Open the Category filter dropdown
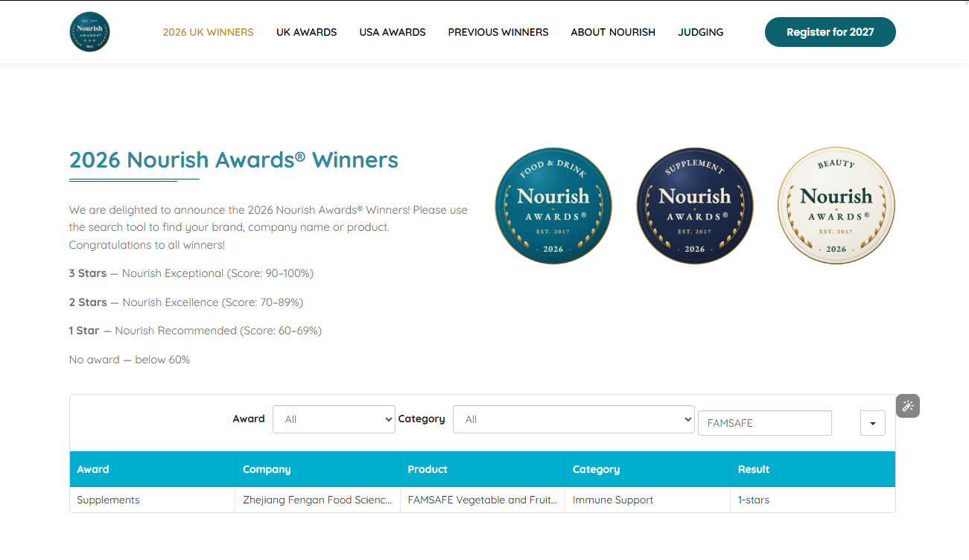Viewport: 969px width, 560px height. coord(574,419)
